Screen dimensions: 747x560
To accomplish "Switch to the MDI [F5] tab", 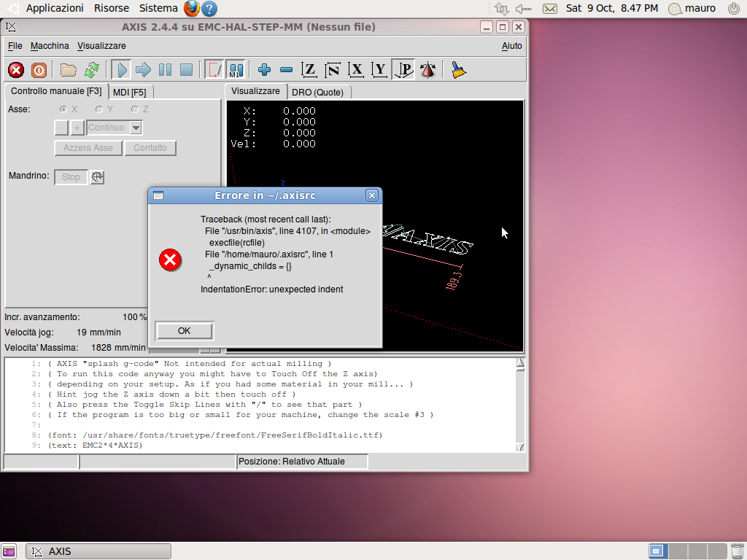I will coord(130,92).
